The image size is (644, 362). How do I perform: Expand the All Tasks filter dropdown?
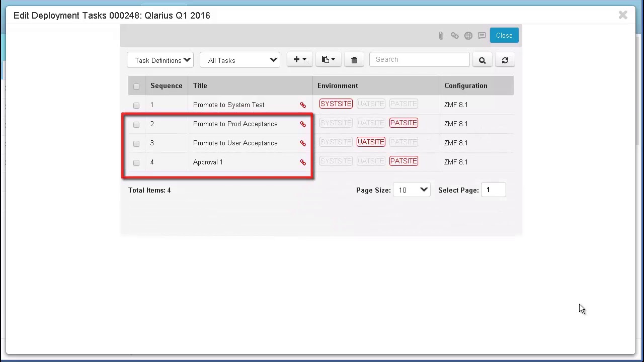[x=240, y=60]
